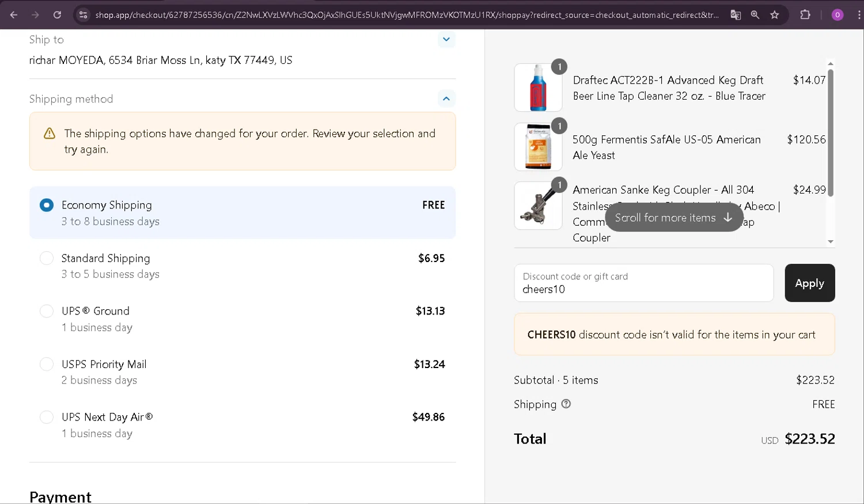Click the subtotal $223.52 value
This screenshot has width=864, height=504.
tap(815, 380)
